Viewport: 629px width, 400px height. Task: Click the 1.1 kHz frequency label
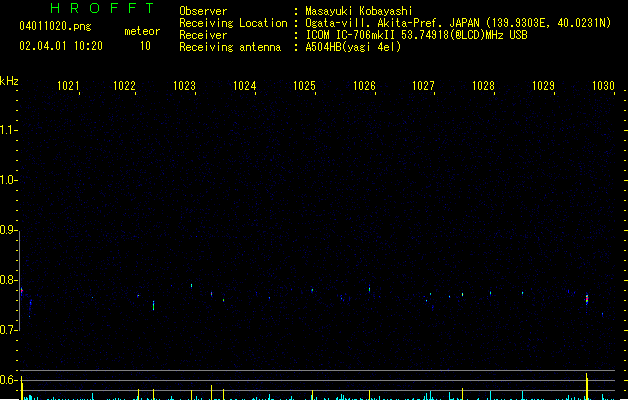click(x=8, y=130)
